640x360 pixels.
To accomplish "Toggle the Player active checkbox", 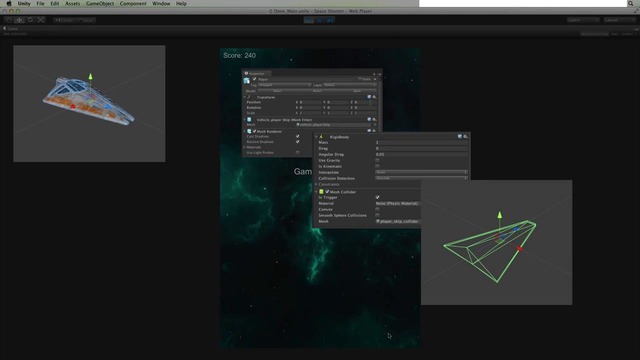I will coord(254,79).
